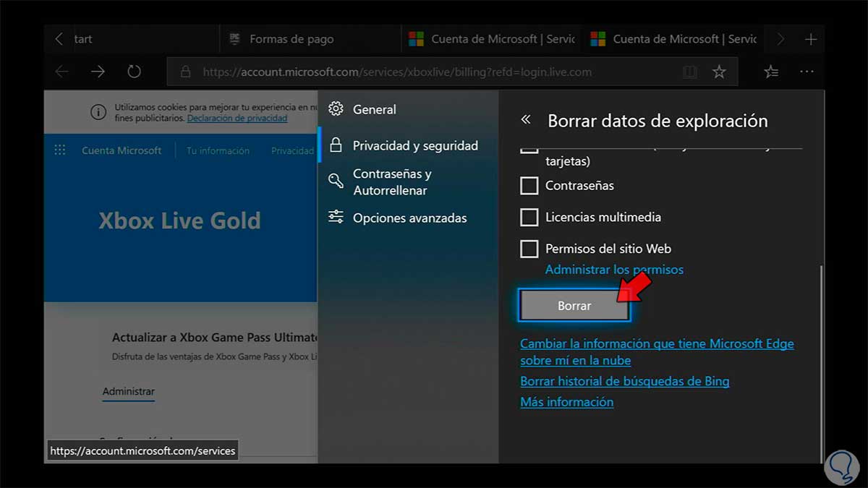The height and width of the screenshot is (488, 868).
Task: Open Opciones avanzadas section
Action: click(408, 218)
